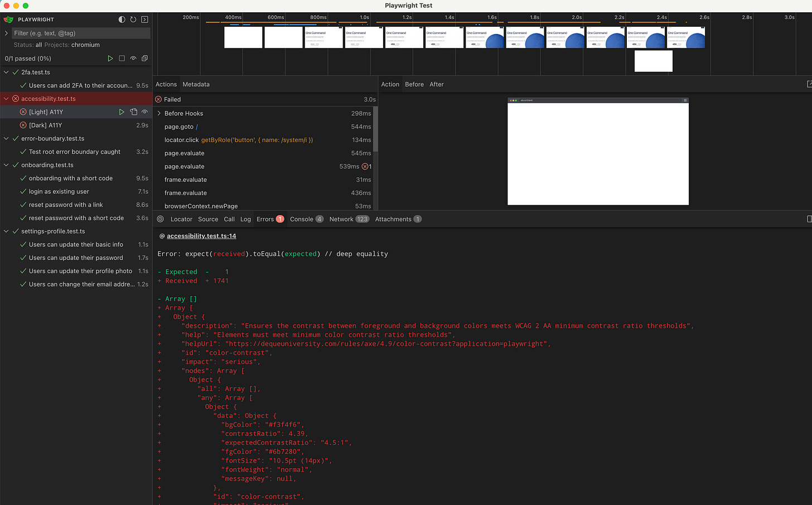Open the Before snapshot tab
The height and width of the screenshot is (505, 812).
[414, 84]
